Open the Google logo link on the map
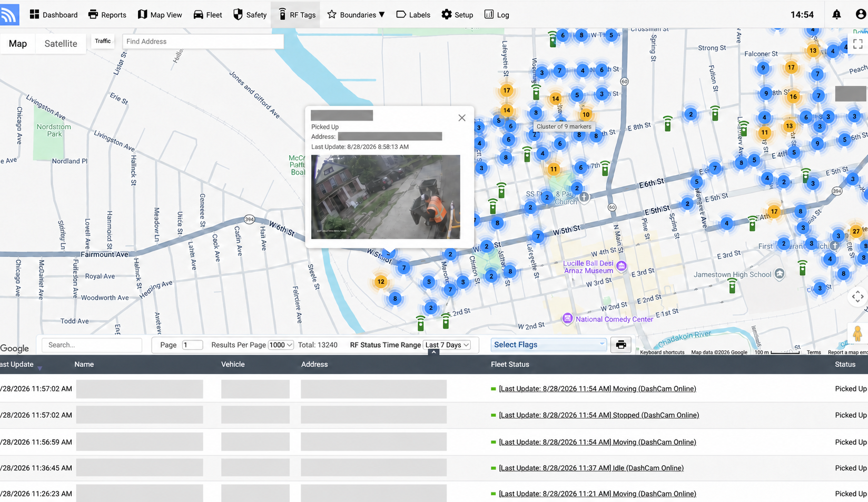The image size is (868, 502). [x=15, y=348]
